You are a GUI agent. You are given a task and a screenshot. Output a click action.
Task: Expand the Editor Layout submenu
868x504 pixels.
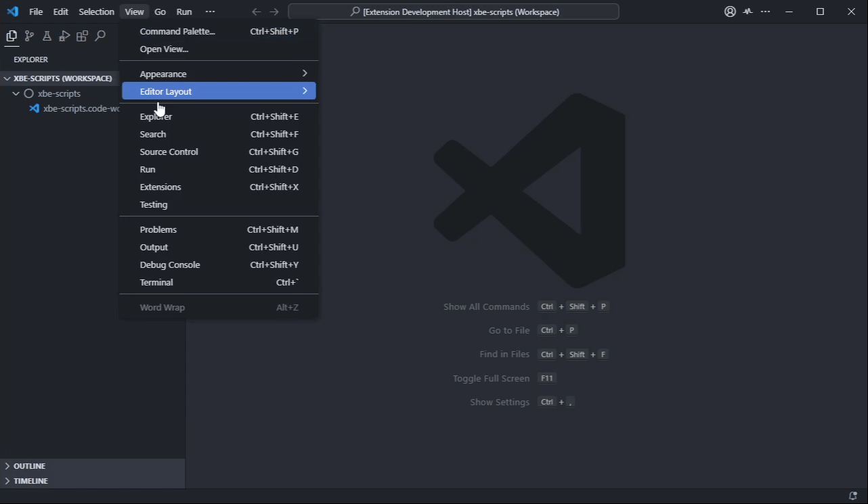point(219,91)
